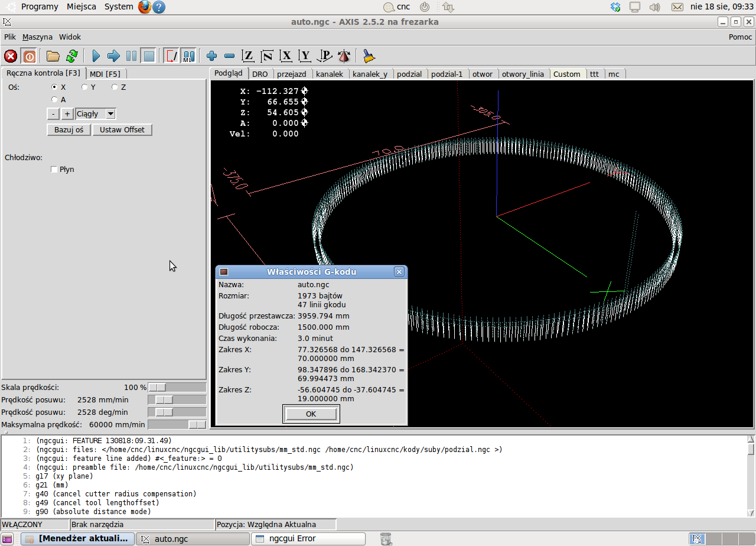Toggle rotate mode cone icon
The height and width of the screenshot is (546, 756).
pos(344,56)
